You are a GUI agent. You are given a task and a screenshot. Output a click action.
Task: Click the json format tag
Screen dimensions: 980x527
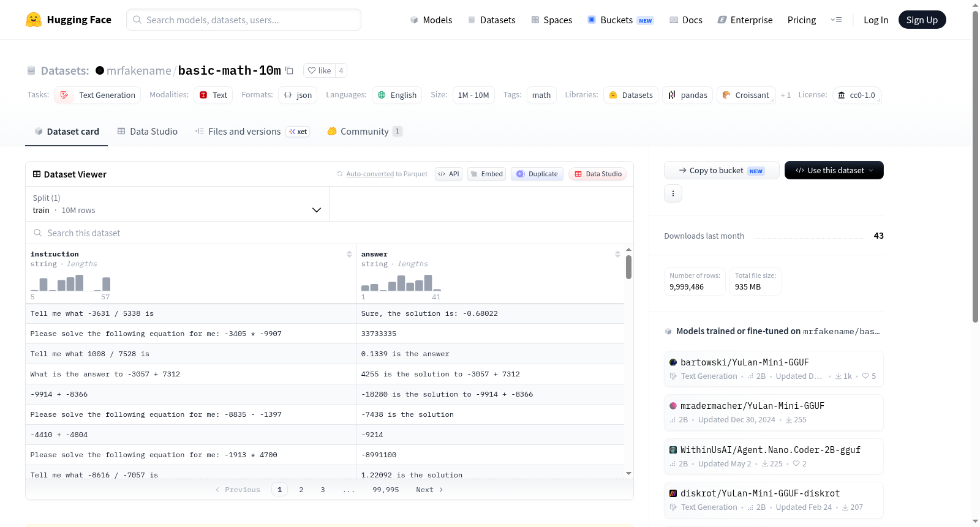coord(298,95)
